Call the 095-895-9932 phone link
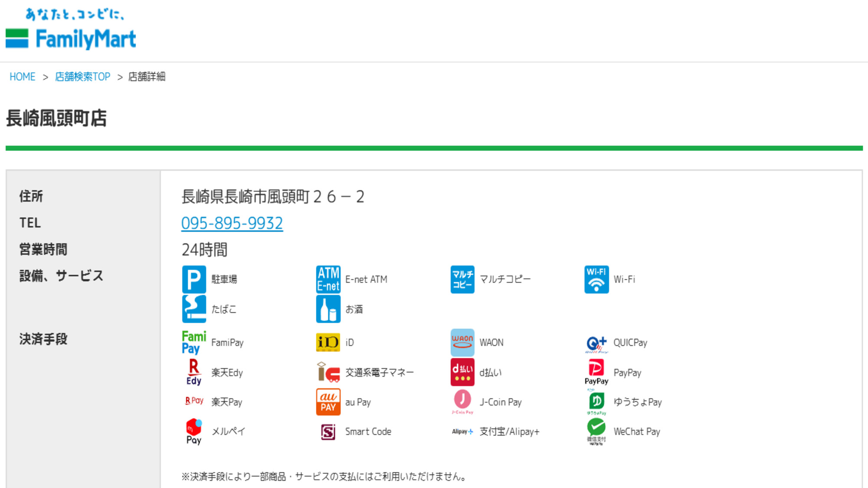The height and width of the screenshot is (488, 868). click(232, 223)
